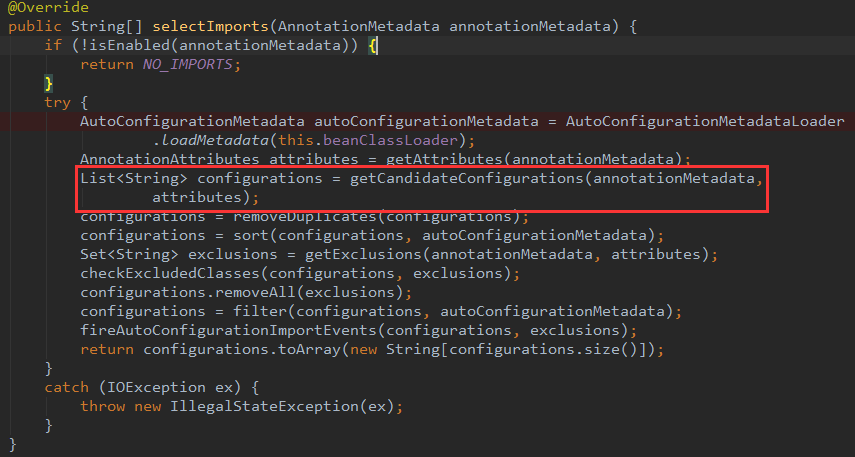Click IOException in catch clause
The height and width of the screenshot is (457, 855).
[156, 387]
